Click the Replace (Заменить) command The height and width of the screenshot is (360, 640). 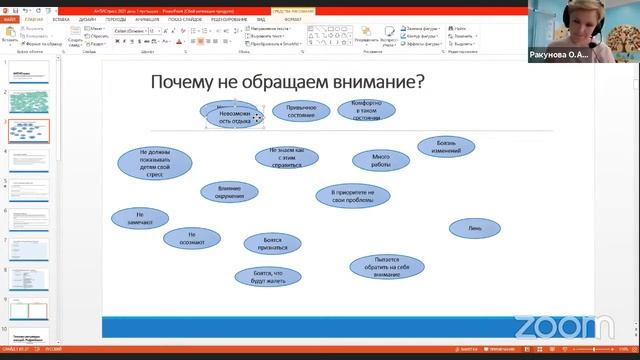coord(462,36)
